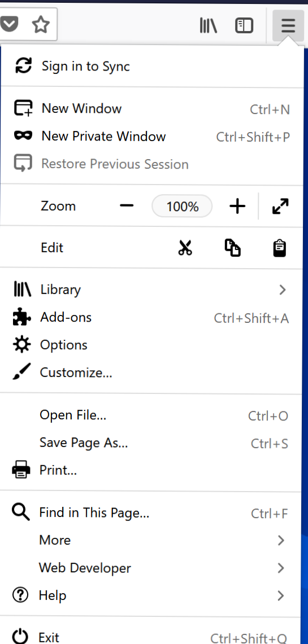308x644 pixels.
Task: Toggle full screen arrows icon
Action: (x=280, y=206)
